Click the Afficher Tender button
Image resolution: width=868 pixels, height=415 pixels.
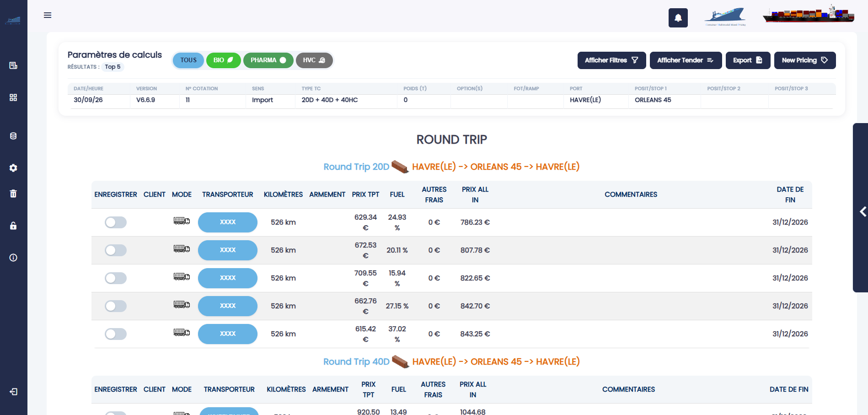click(x=686, y=60)
